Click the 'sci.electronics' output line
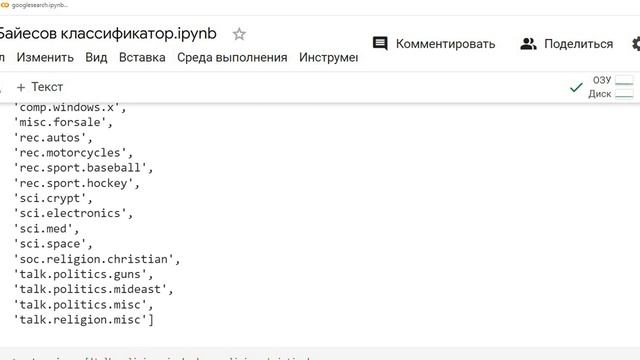Image resolution: width=640 pixels, height=360 pixels. (x=73, y=213)
